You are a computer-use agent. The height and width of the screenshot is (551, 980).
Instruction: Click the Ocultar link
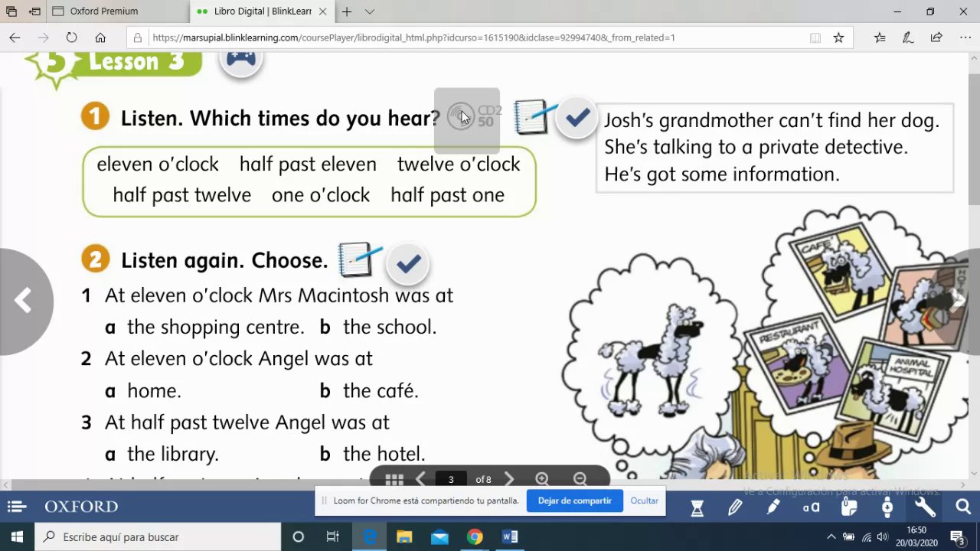tap(645, 500)
